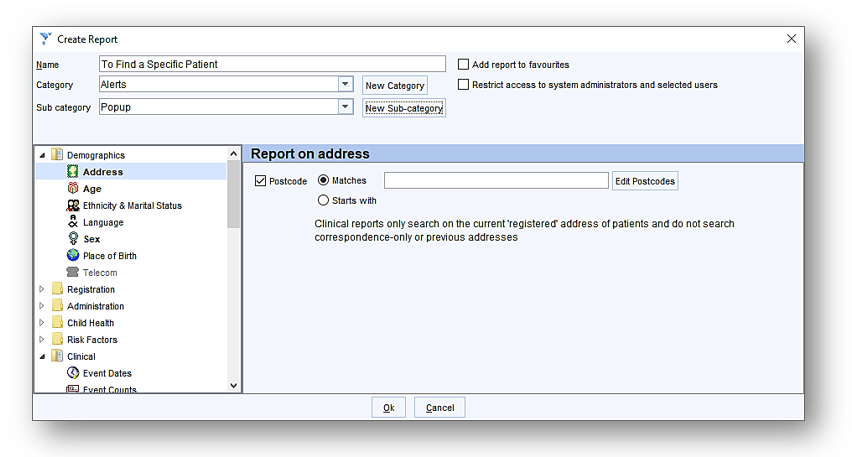Click the Risk Factors tree label
Screen dimensions: 852x457
(92, 340)
